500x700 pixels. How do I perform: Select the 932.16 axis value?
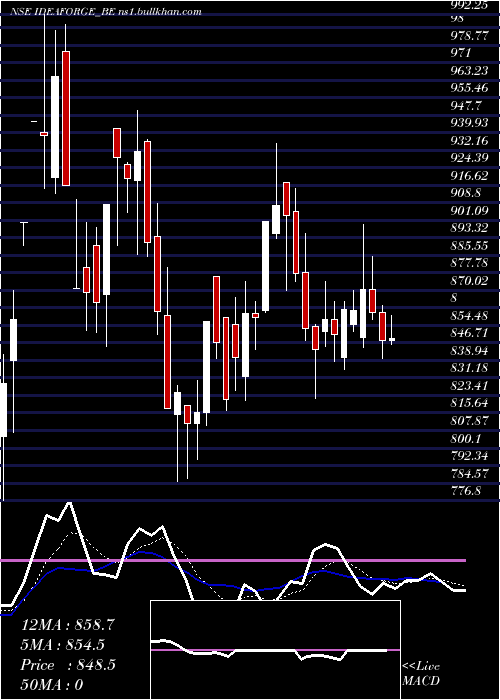pos(470,141)
